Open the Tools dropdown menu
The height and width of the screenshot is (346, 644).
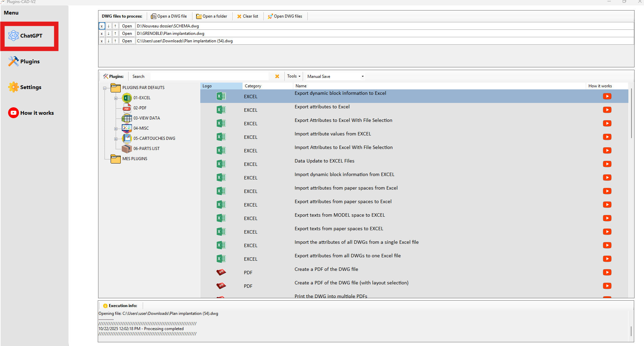click(293, 77)
